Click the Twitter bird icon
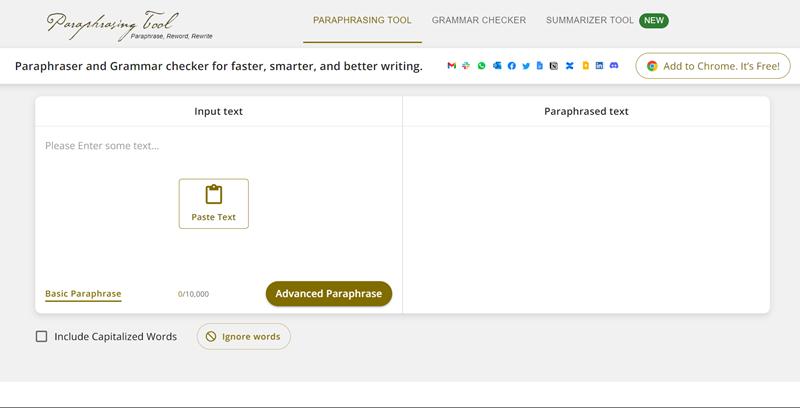The image size is (800, 408). [526, 66]
